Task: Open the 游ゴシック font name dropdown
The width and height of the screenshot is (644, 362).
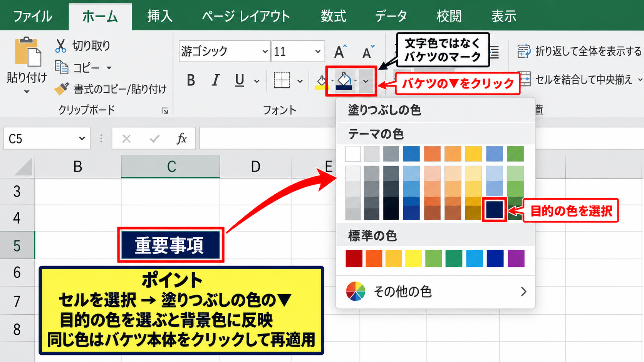Action: click(x=265, y=51)
